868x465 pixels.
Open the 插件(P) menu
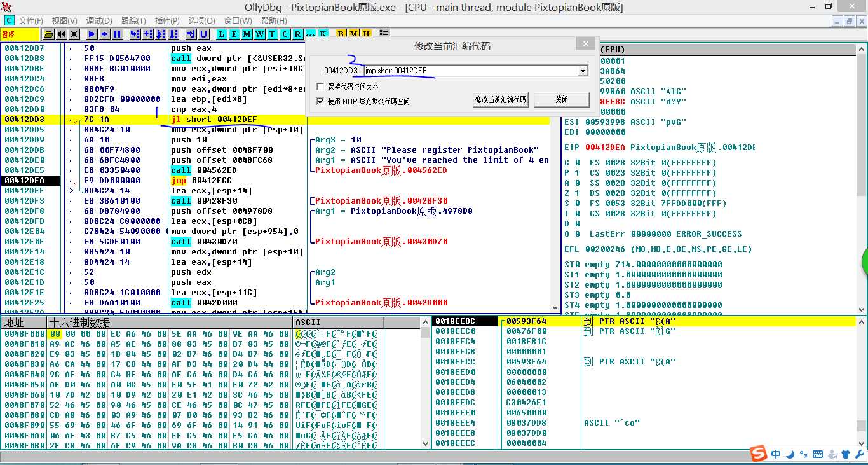pos(167,20)
